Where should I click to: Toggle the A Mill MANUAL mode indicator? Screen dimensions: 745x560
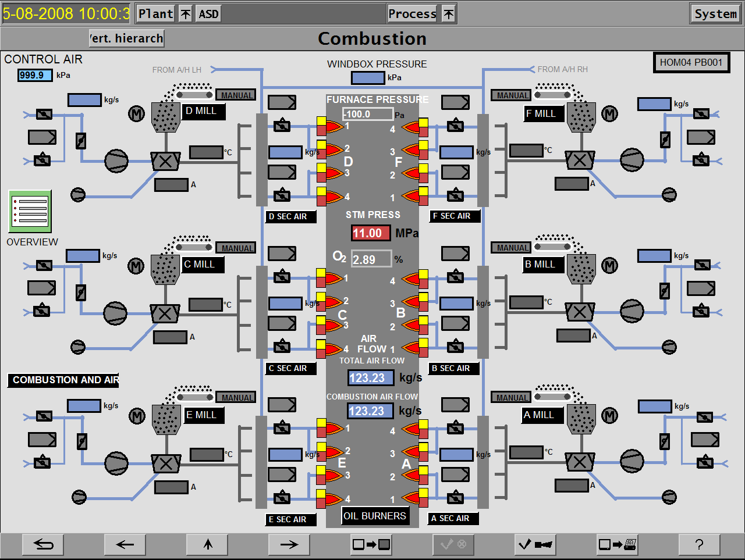click(512, 398)
